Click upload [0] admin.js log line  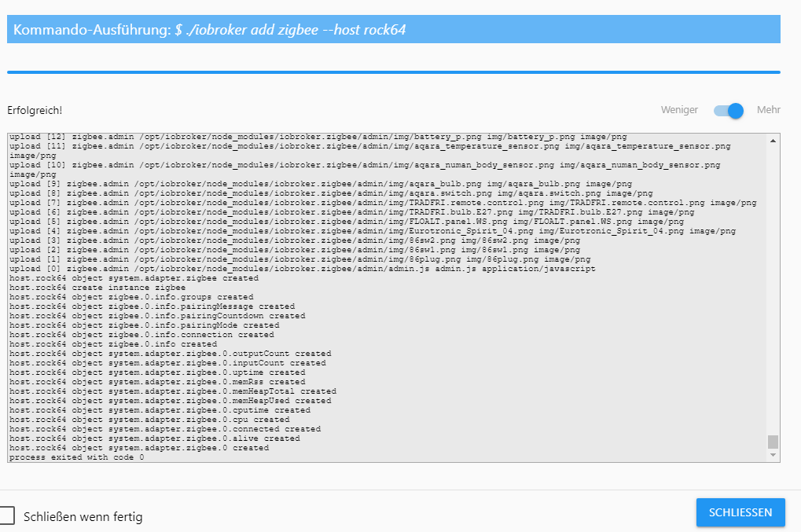click(302, 269)
